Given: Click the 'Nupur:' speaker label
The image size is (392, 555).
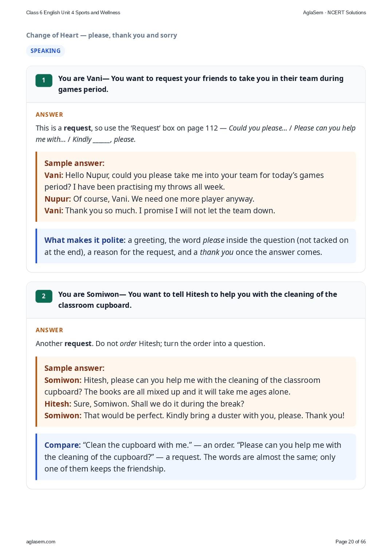Looking at the screenshot, I should [58, 199].
